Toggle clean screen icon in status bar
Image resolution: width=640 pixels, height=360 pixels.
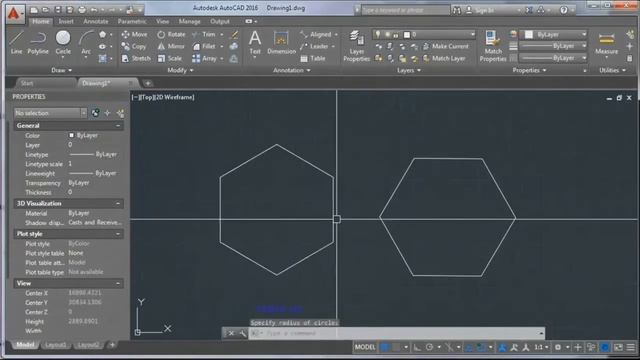pyautogui.click(x=618, y=347)
